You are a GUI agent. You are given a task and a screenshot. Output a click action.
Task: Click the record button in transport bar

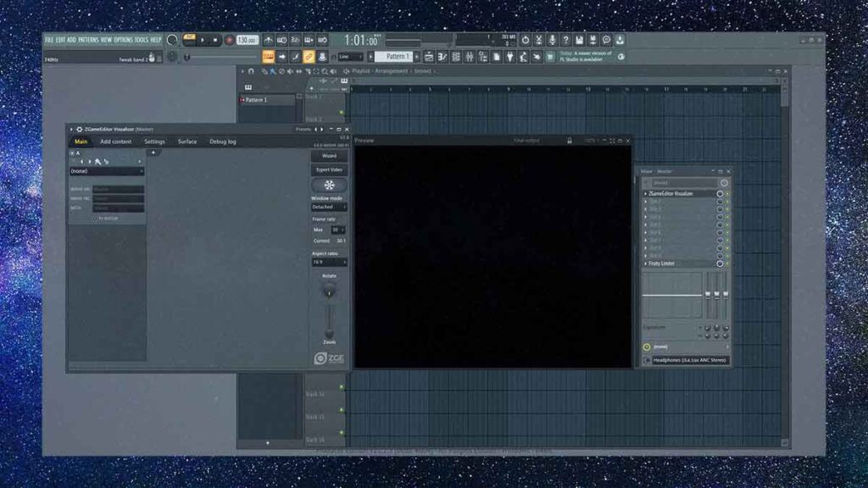click(x=229, y=40)
